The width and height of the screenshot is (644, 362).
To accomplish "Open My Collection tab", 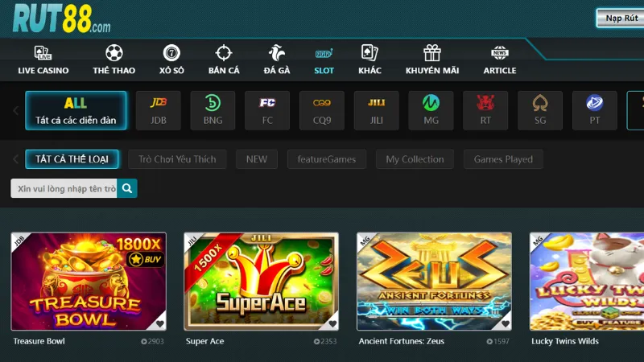I will (x=415, y=159).
